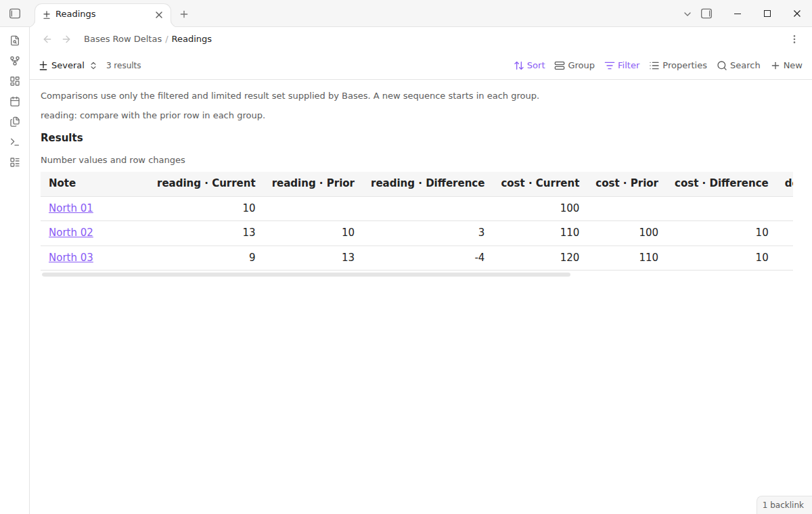Open Several view switcher dropdown
This screenshot has height=514, width=812.
[68, 66]
